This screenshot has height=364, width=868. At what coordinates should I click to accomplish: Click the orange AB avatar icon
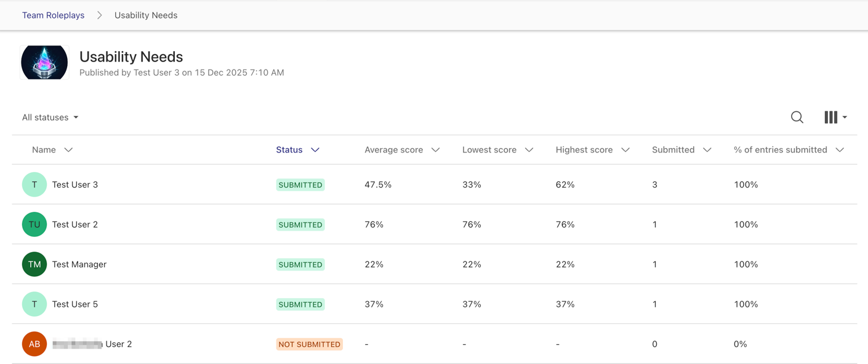coord(34,344)
